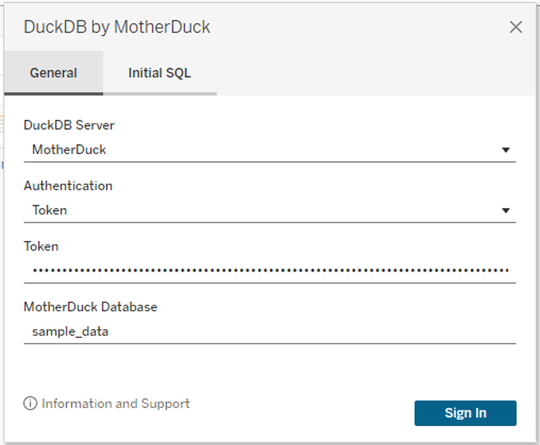Close the DuckDB by MotherDuck dialog
The image size is (540, 445).
coord(516,27)
